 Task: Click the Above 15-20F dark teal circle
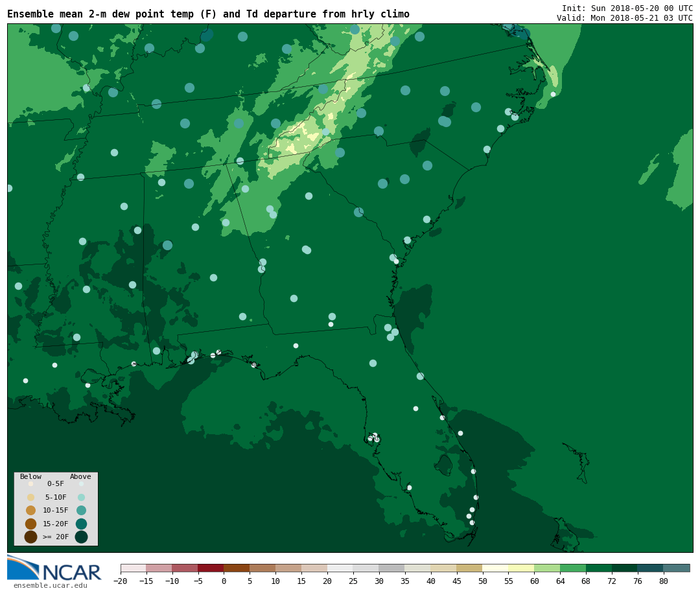[x=81, y=524]
